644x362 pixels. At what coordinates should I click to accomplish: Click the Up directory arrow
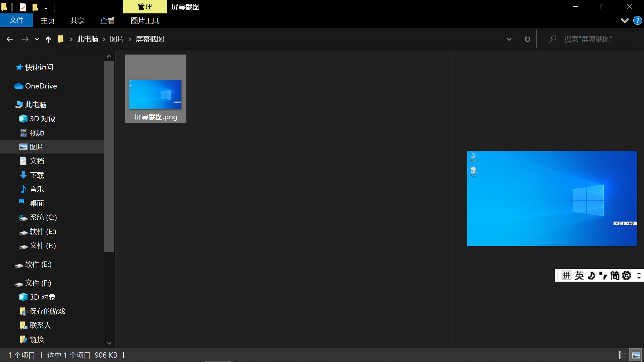[x=48, y=39]
